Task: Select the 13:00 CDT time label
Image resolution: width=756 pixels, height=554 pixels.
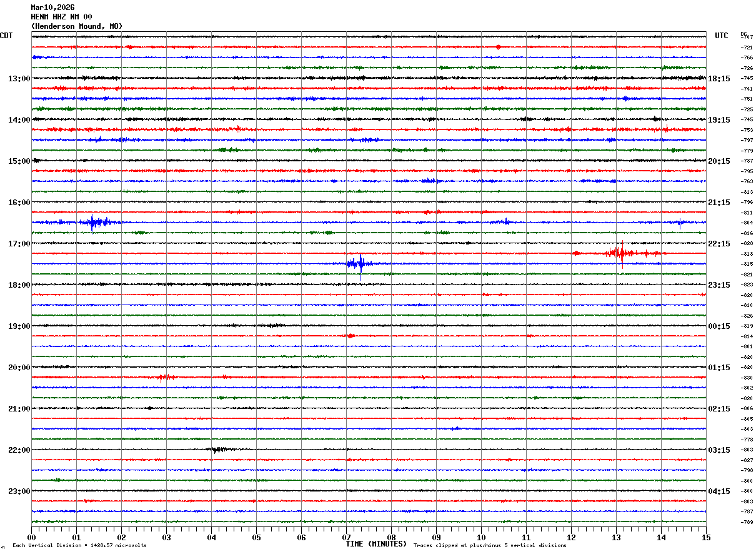Action: [19, 79]
